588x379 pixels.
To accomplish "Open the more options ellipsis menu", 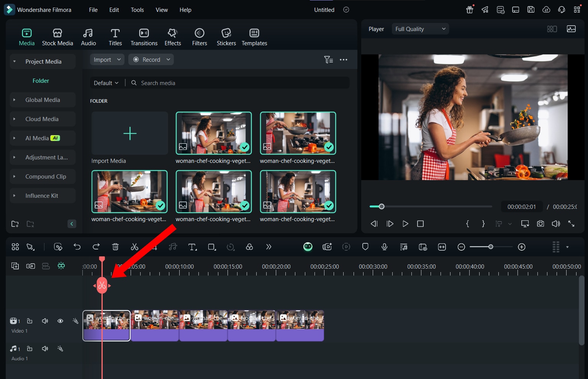I will 344,59.
